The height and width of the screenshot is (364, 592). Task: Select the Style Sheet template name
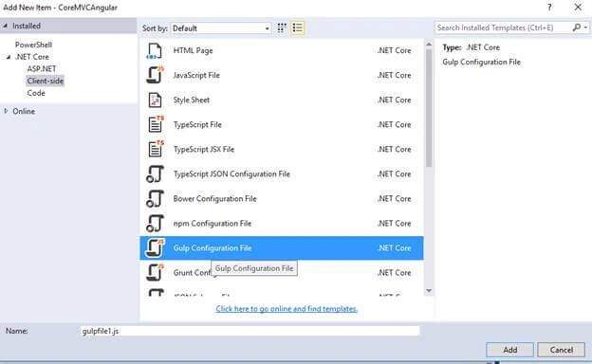pos(192,100)
